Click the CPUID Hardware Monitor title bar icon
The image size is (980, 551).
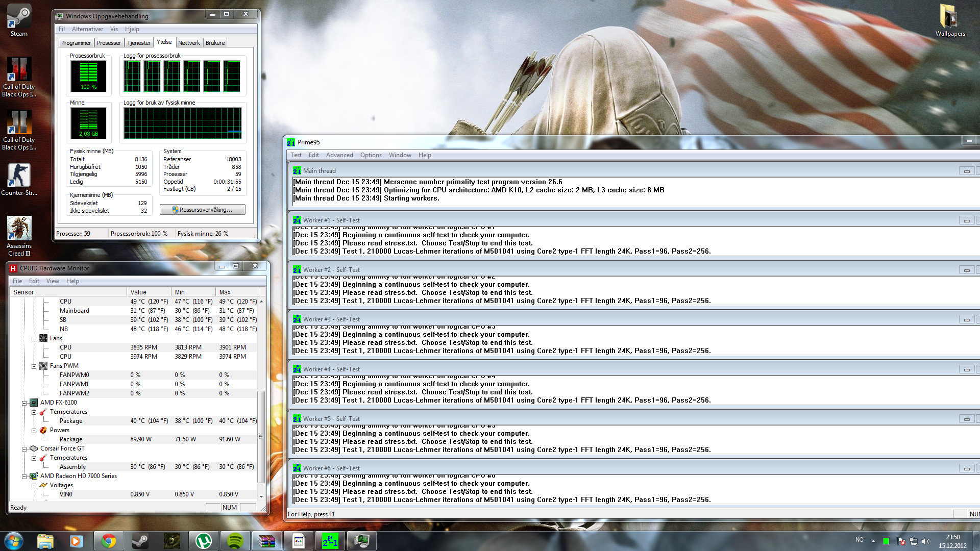[13, 268]
